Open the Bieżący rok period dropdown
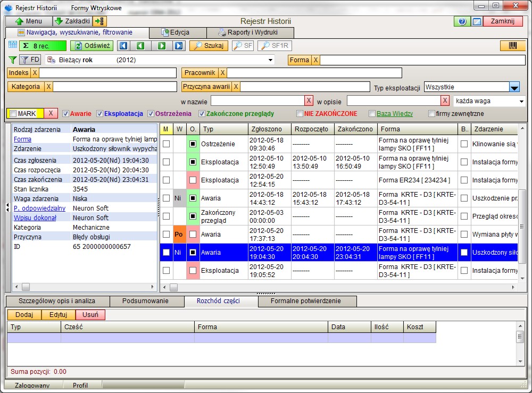The image size is (532, 393). click(270, 60)
